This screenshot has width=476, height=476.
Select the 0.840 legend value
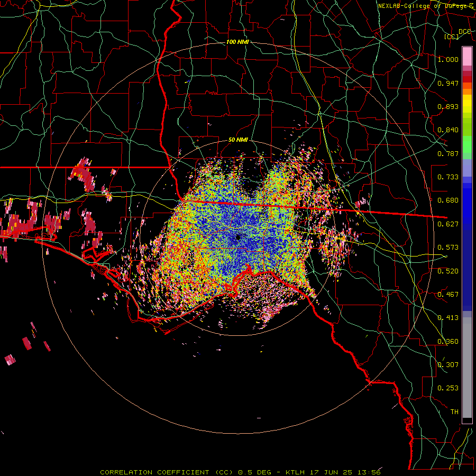[x=448, y=130]
